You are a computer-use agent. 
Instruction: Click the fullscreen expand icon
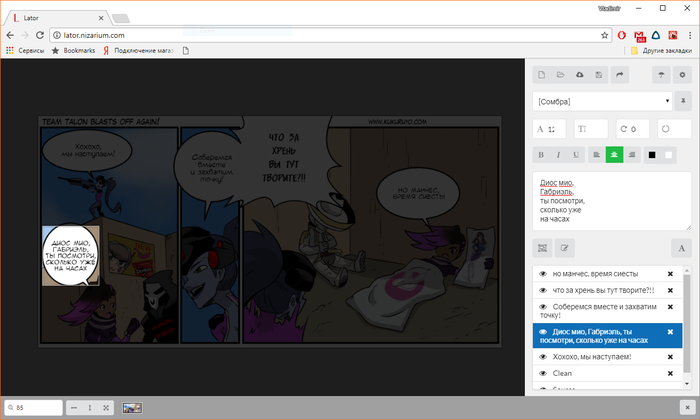click(106, 408)
